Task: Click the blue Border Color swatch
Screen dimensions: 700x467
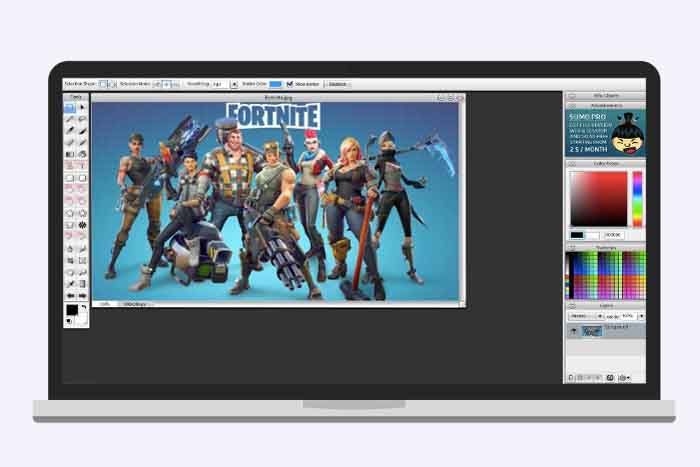Action: pos(275,84)
